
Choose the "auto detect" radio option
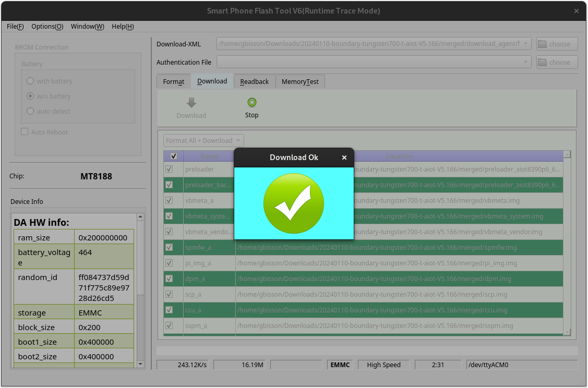30,111
